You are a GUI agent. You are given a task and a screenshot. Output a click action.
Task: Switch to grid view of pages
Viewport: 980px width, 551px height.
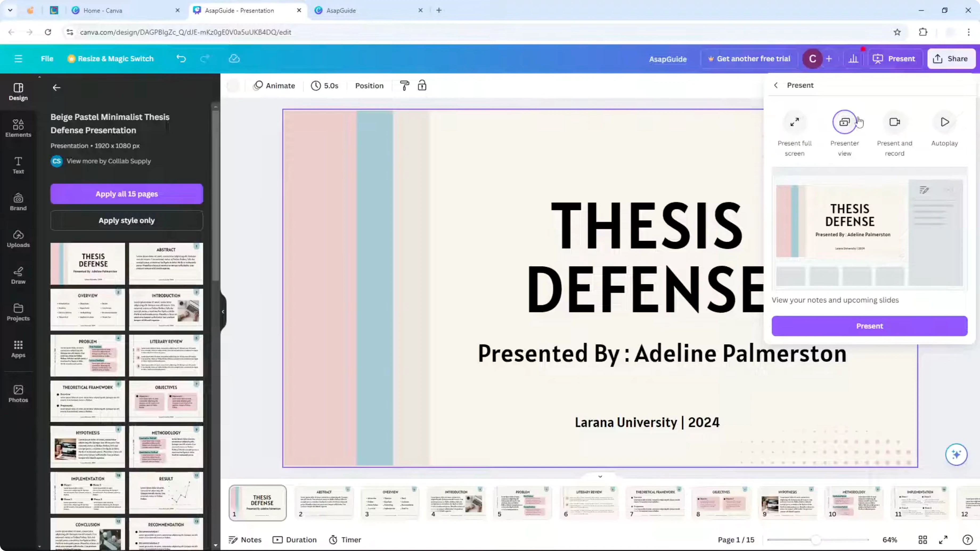tap(922, 540)
